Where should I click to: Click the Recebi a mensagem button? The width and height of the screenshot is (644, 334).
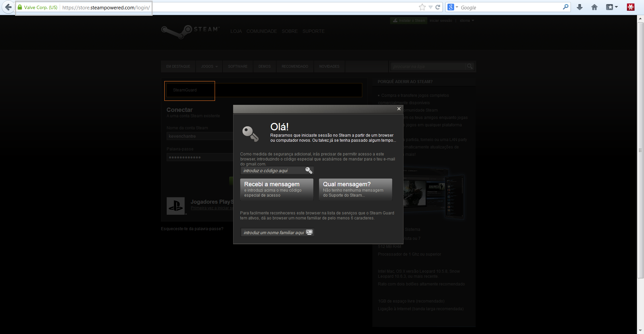coord(277,189)
